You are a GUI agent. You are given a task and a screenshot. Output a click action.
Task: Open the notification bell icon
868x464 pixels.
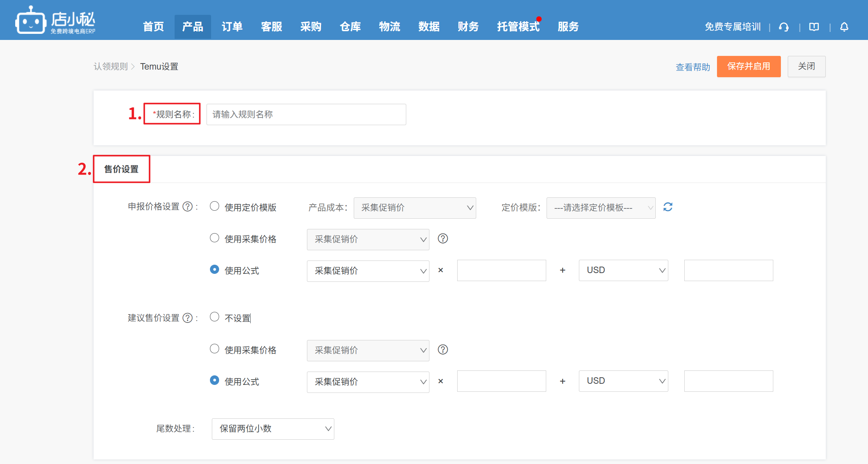(x=844, y=27)
